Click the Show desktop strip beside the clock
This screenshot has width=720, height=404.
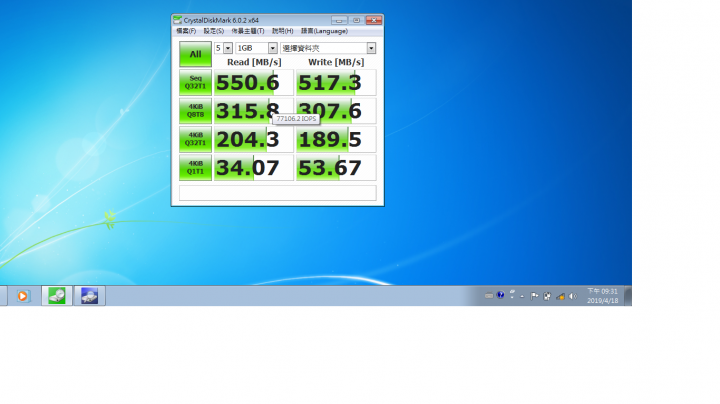[628, 296]
